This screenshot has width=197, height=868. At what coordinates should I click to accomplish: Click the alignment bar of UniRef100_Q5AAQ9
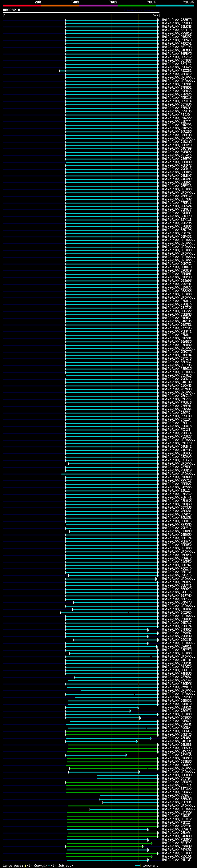(105, 846)
